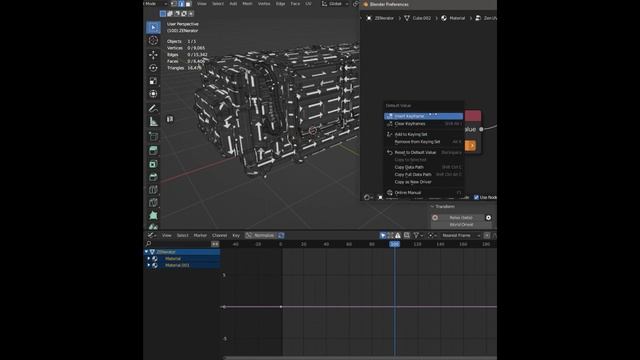Viewport: 640px width, 360px height.
Task: Open Nearest Frame snapping dropdown
Action: (x=460, y=236)
